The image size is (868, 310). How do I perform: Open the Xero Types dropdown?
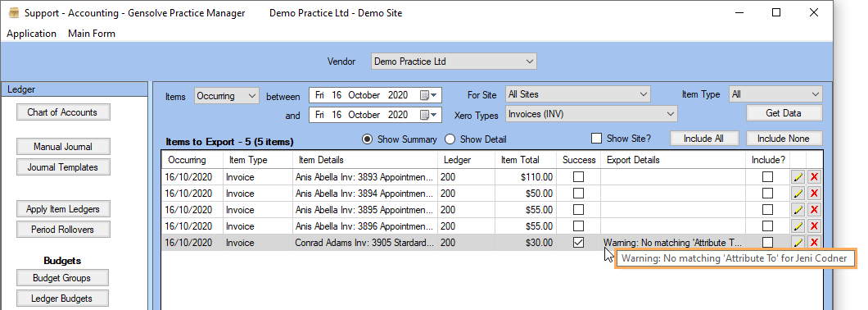tap(591, 114)
